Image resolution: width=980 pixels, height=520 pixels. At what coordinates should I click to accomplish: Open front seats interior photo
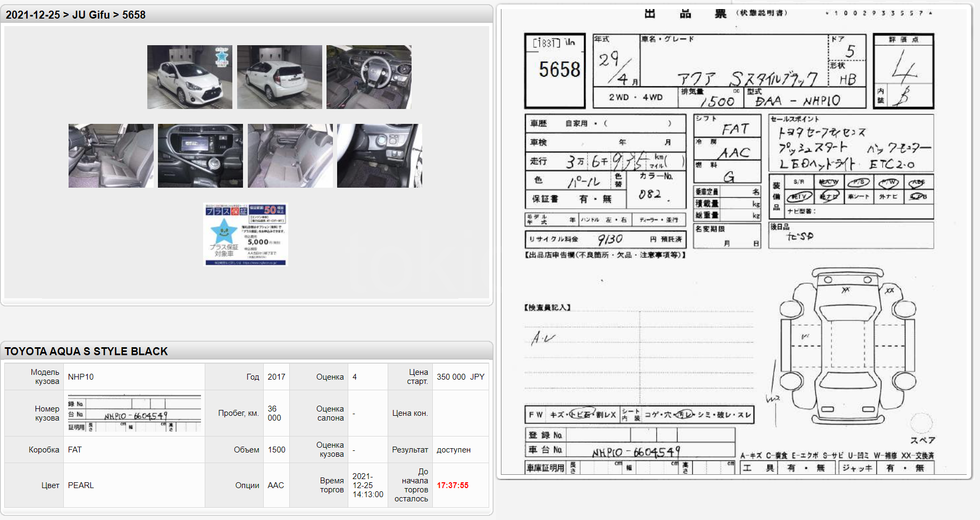[111, 156]
